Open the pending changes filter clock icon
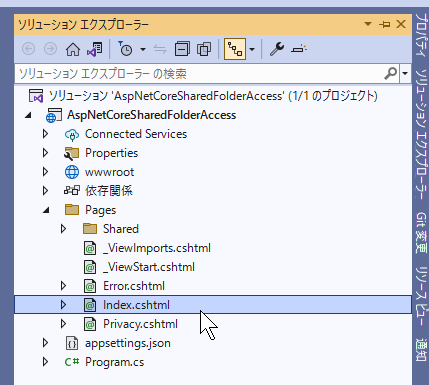The width and height of the screenshot is (429, 385). click(x=126, y=49)
